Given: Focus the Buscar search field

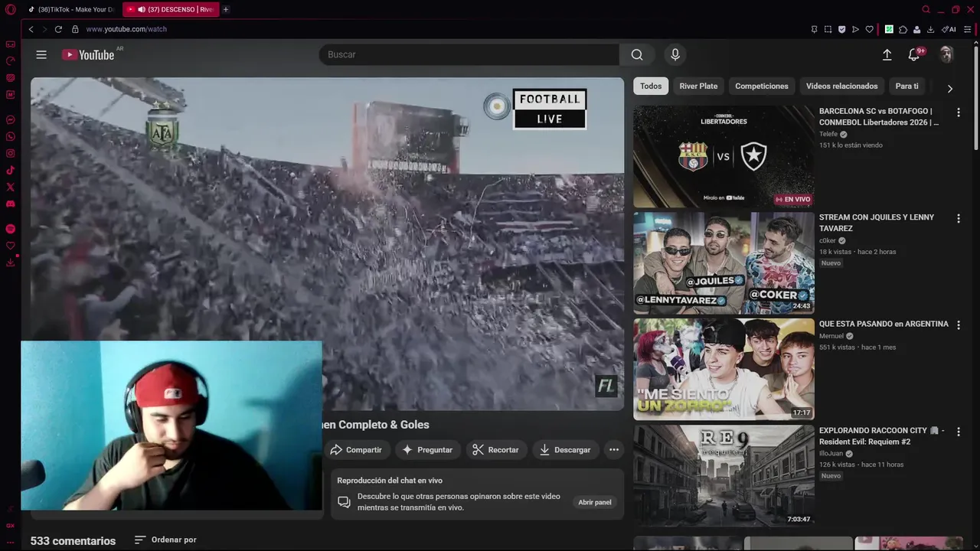Looking at the screenshot, I should (469, 54).
